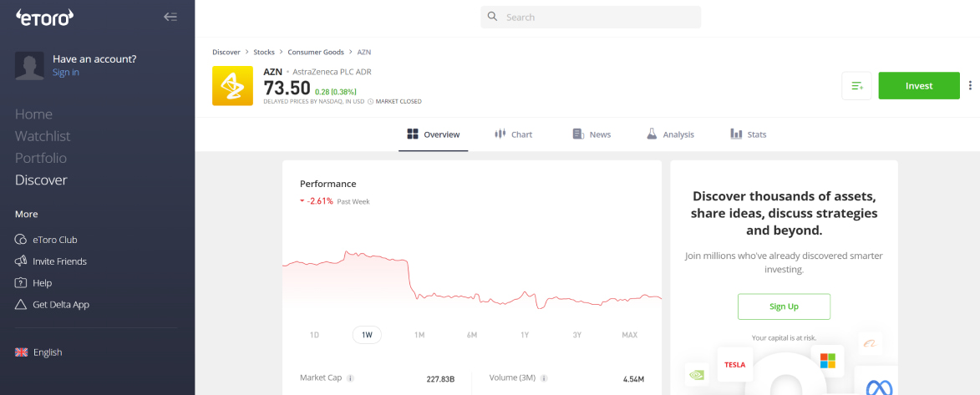Open Portfolio in sidebar
Screen dimensions: 980x395
[x=41, y=158]
